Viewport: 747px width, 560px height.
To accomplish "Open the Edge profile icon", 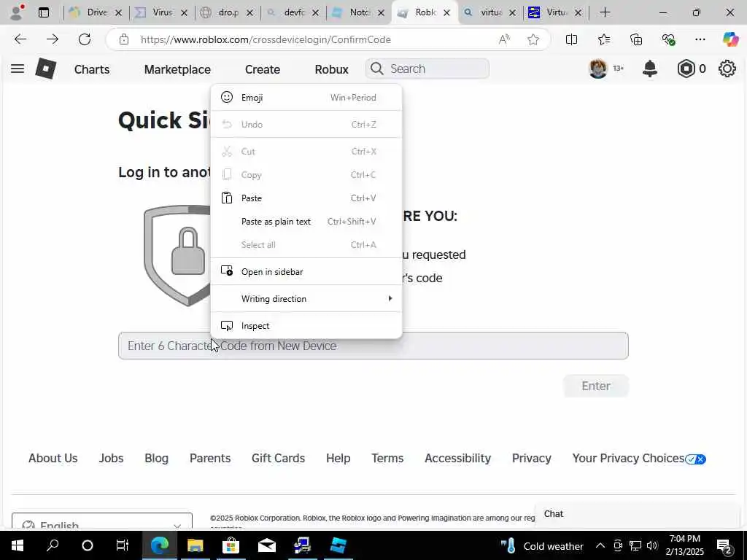I will [x=18, y=12].
